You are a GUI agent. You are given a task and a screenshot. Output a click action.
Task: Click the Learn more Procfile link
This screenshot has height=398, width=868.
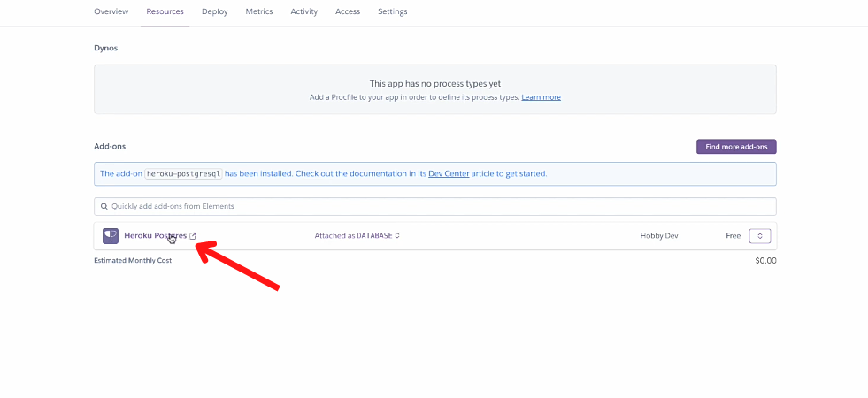pyautogui.click(x=541, y=97)
